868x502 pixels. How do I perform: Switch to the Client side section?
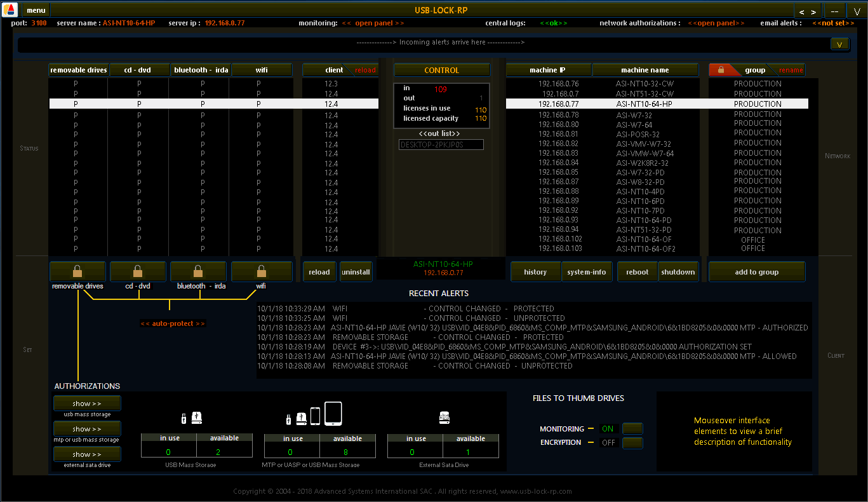(x=836, y=356)
